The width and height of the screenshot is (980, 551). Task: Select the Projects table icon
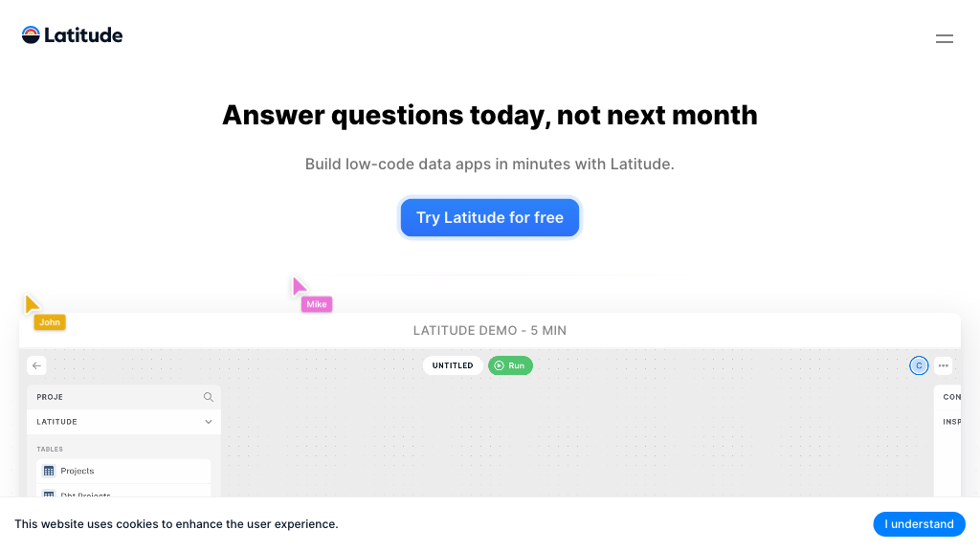48,471
